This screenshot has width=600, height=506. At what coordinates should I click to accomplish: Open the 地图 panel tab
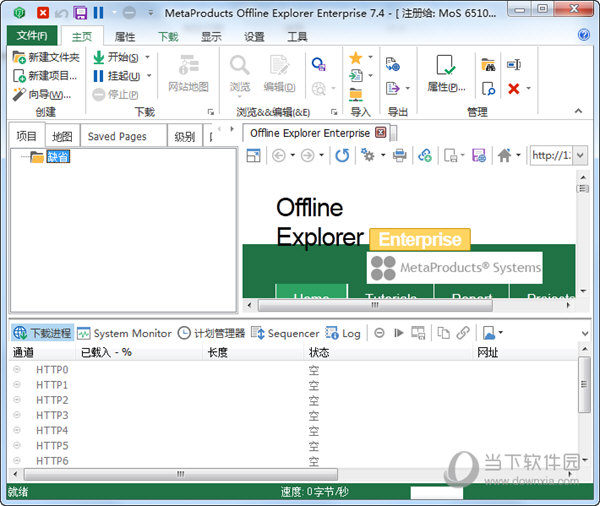coord(62,136)
